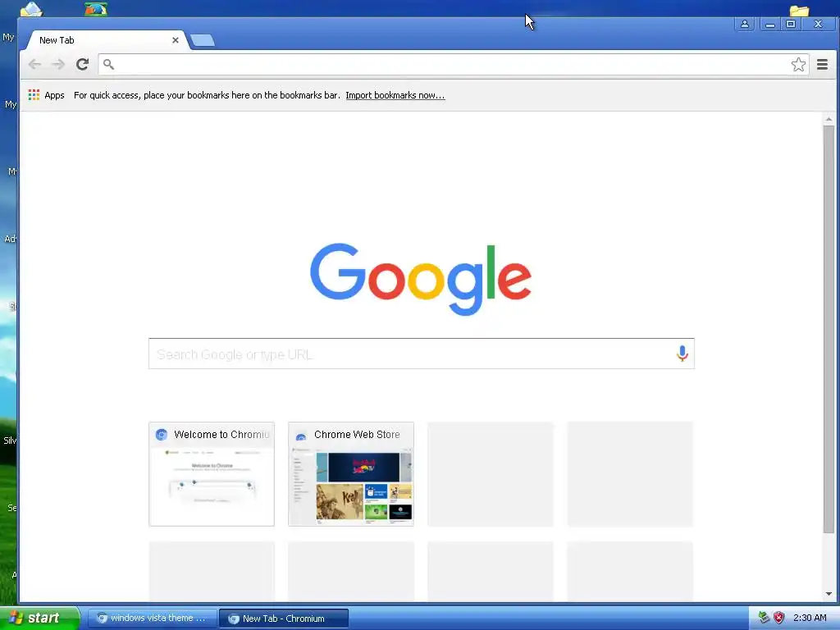Open the Chrome Web Store thumbnail

click(x=351, y=473)
